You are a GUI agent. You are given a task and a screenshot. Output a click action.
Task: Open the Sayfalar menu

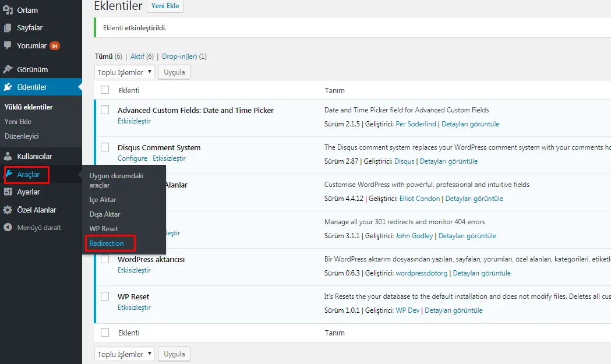point(30,28)
